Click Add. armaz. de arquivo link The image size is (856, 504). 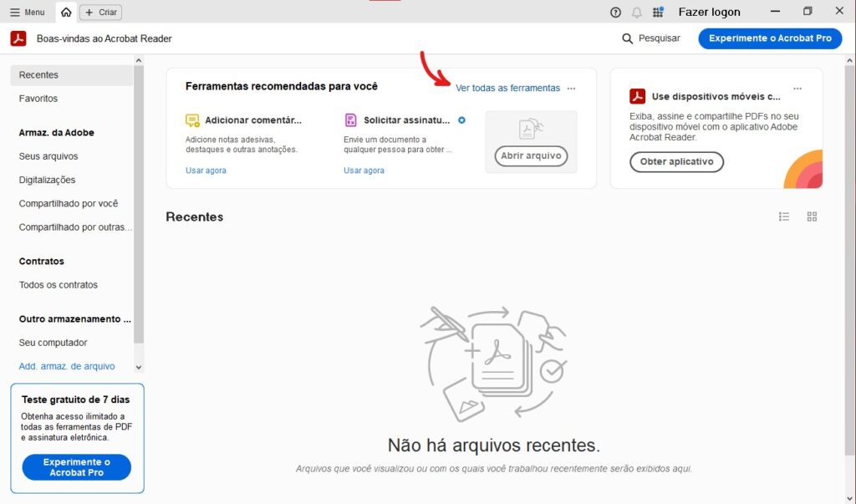tap(67, 366)
